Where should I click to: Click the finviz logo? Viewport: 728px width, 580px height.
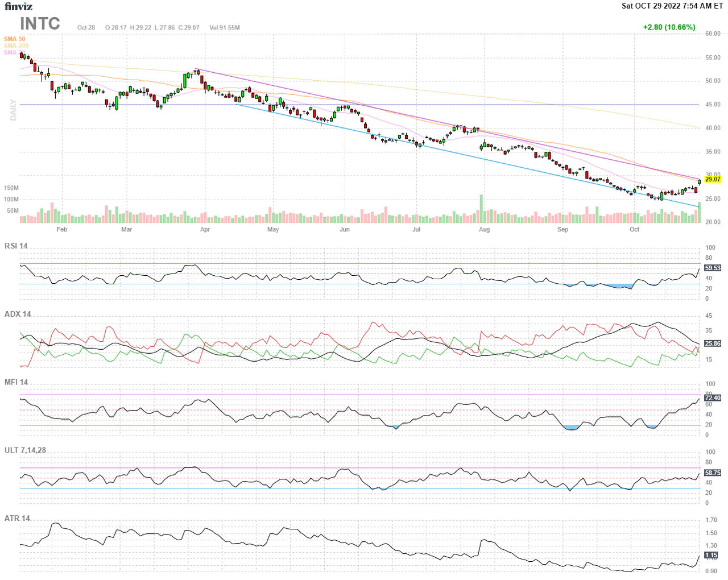coord(18,6)
